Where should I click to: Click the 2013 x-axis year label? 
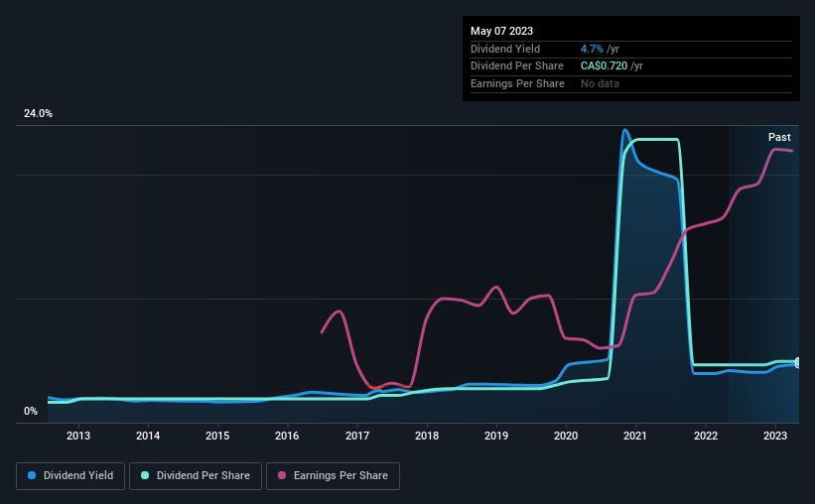(78, 436)
